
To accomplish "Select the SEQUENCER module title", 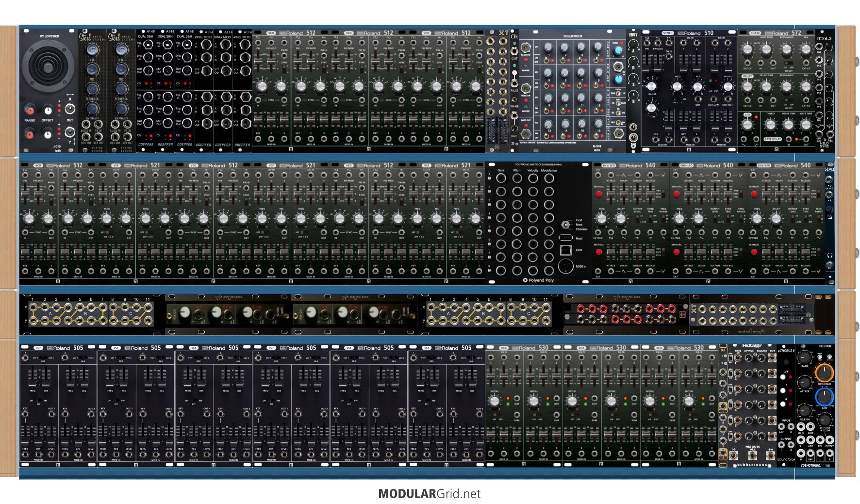I will coord(573,36).
